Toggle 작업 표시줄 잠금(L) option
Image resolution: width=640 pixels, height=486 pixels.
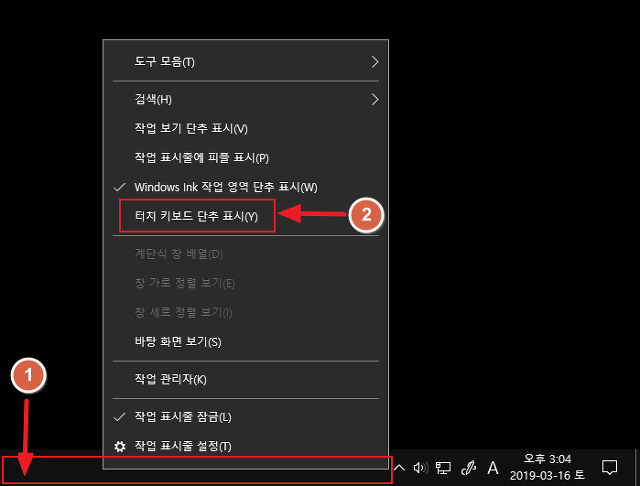(x=245, y=417)
